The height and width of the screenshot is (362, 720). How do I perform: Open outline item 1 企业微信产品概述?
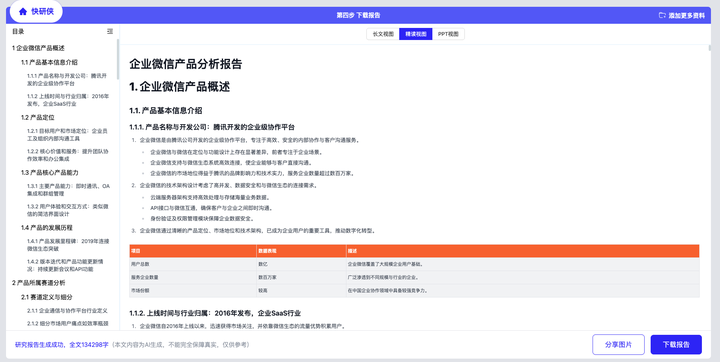38,48
